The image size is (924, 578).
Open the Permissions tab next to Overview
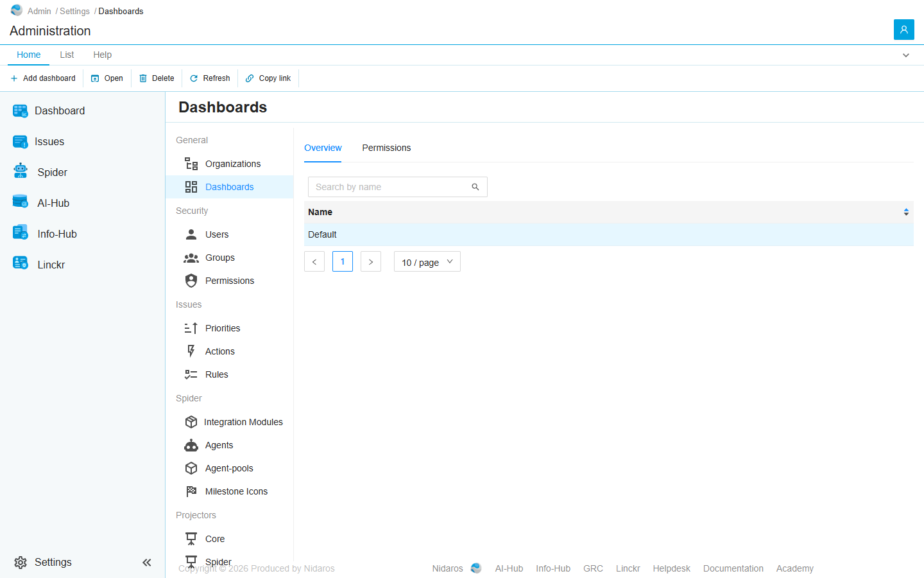[386, 148]
